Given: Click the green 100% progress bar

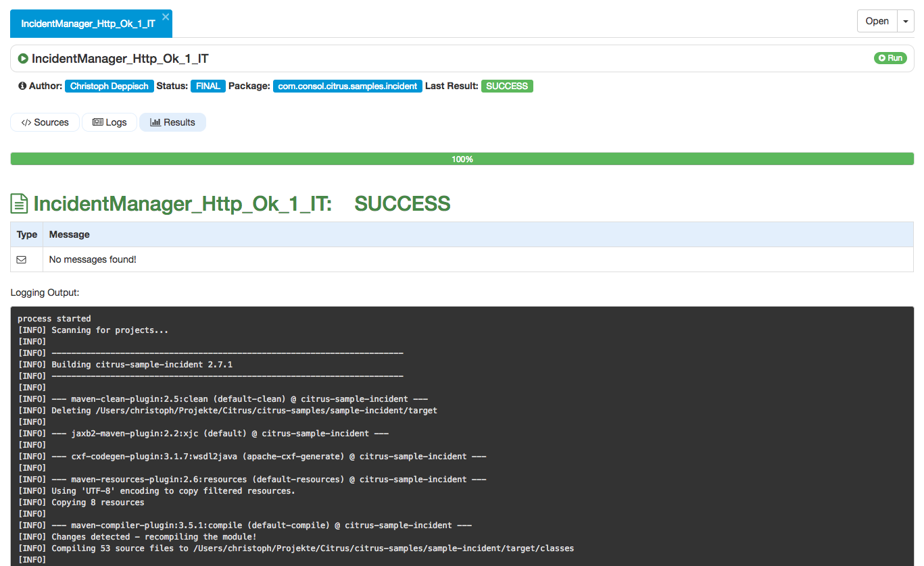Looking at the screenshot, I should (x=462, y=159).
